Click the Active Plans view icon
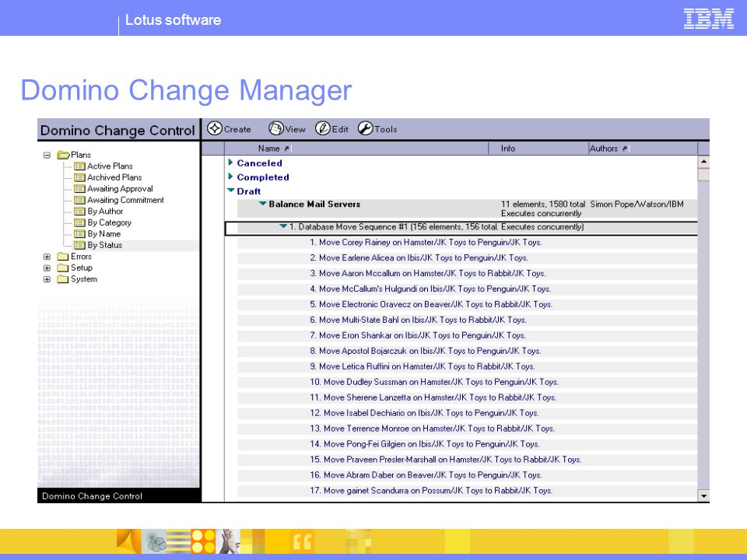 coord(79,166)
